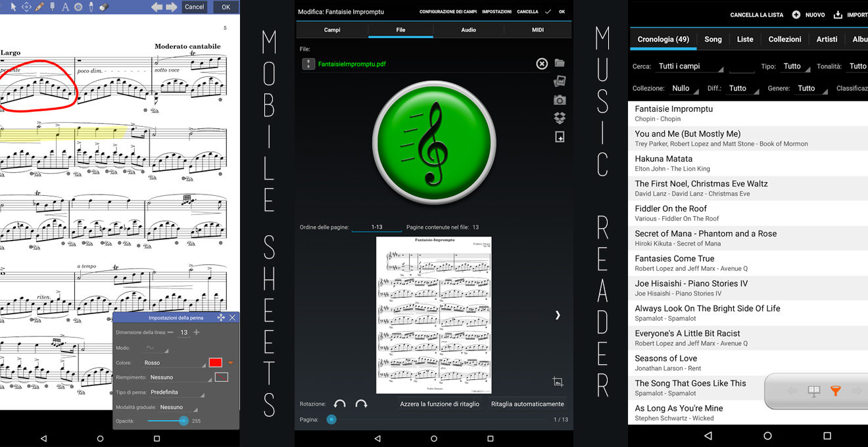Open the Cronologia (49) tab

pyautogui.click(x=663, y=39)
